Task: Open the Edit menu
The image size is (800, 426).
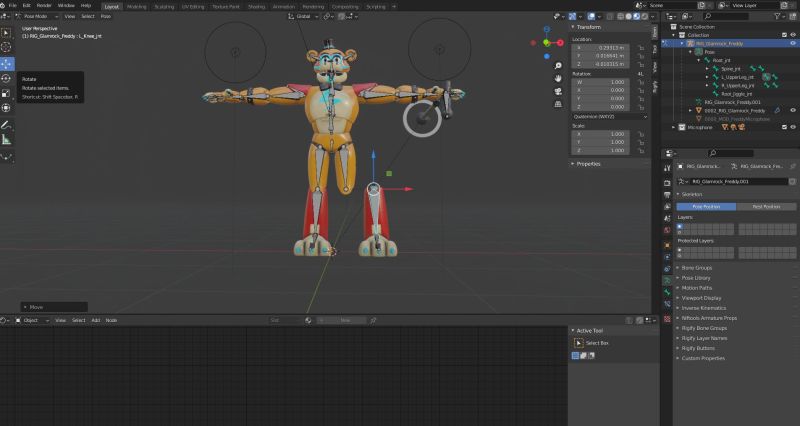Action: [x=27, y=5]
